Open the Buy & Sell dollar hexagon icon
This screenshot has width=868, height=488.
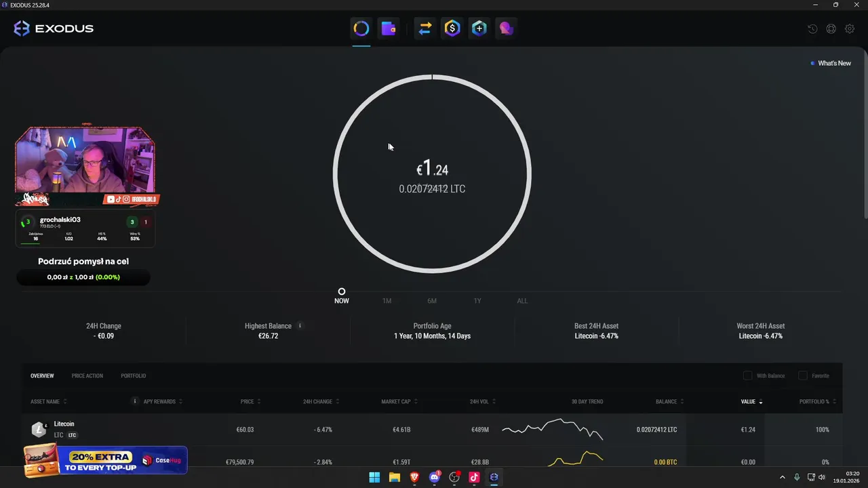click(452, 28)
